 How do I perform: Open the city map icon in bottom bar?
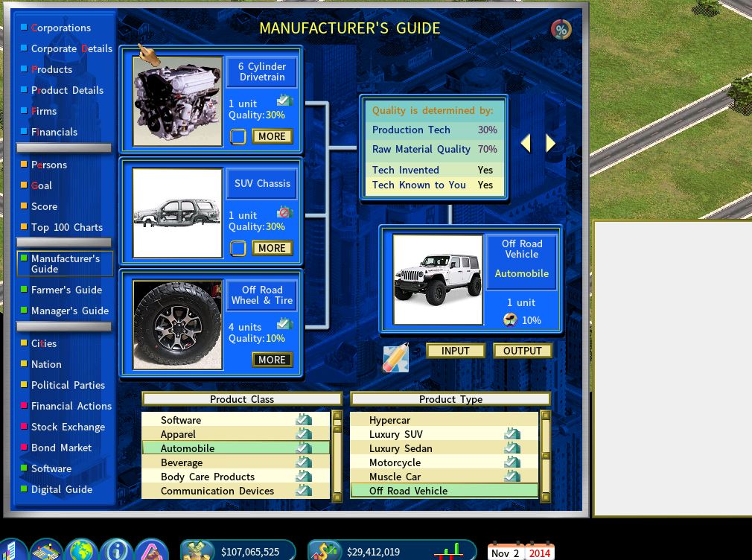(x=46, y=550)
